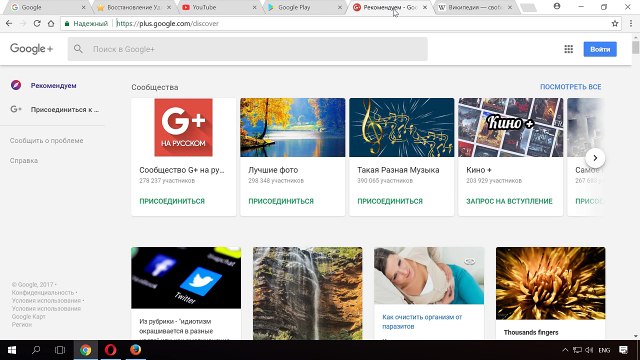Open the Google apps grid icon
Viewport: 640px width, 360px height.
pos(569,49)
